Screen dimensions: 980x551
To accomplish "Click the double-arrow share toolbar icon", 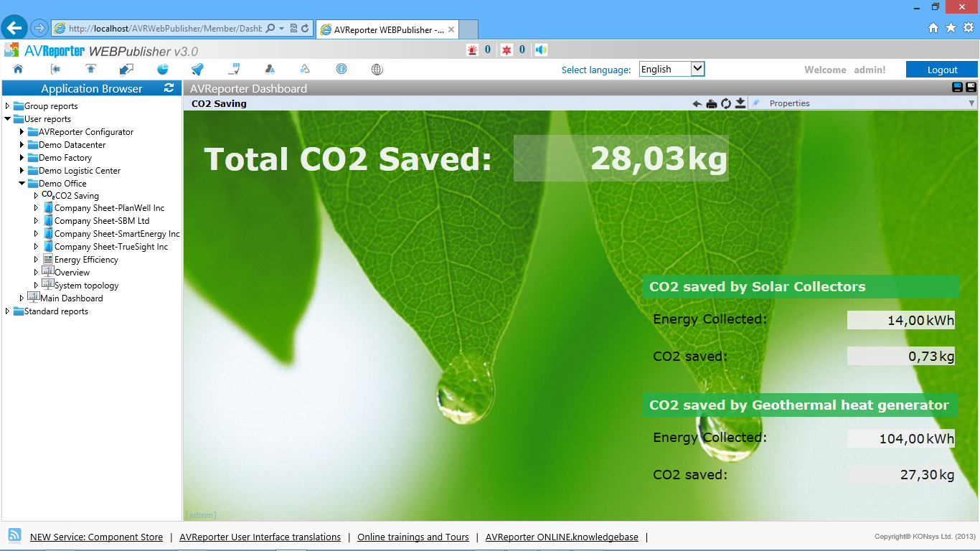I will pyautogui.click(x=126, y=70).
